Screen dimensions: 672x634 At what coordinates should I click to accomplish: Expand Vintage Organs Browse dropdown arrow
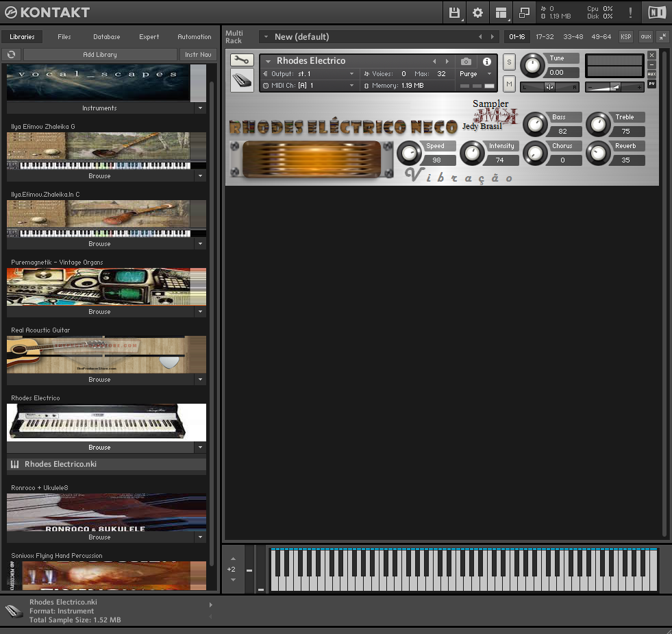pyautogui.click(x=200, y=311)
